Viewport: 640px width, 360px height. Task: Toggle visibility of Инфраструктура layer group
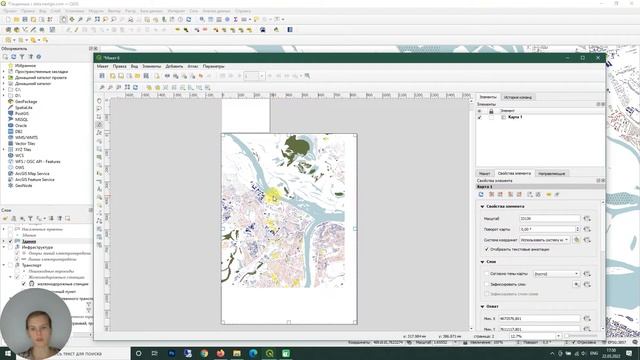[11, 247]
